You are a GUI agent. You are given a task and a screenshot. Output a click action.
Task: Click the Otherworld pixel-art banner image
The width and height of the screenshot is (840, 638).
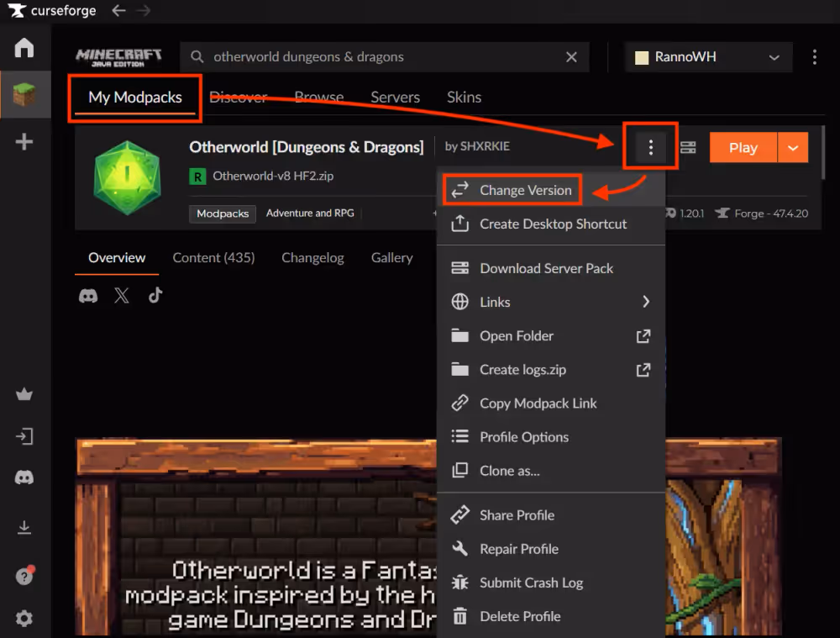pos(256,537)
